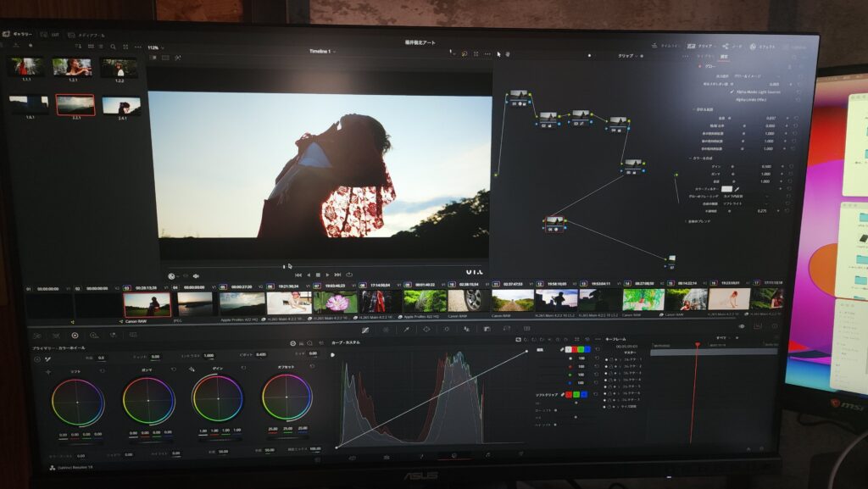This screenshot has width=868, height=489.
Task: Switch to the ライブラリ tab
Action: [x=704, y=57]
